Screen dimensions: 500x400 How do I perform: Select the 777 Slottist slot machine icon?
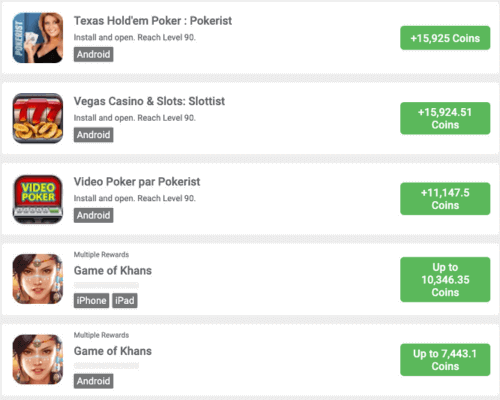38,118
